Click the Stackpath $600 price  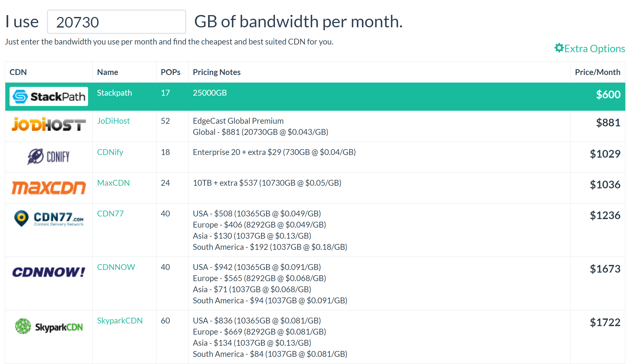point(608,95)
